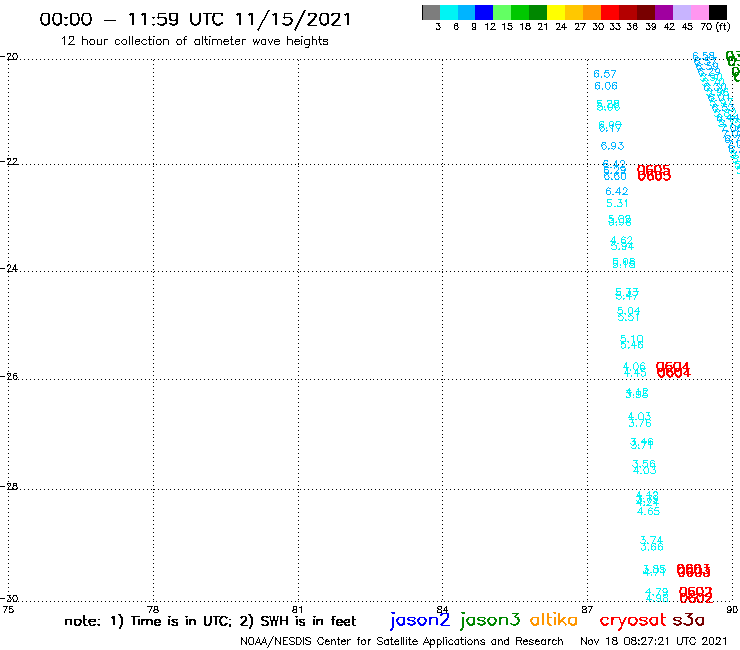Click the latitude axis label '-24'

pos(9,268)
